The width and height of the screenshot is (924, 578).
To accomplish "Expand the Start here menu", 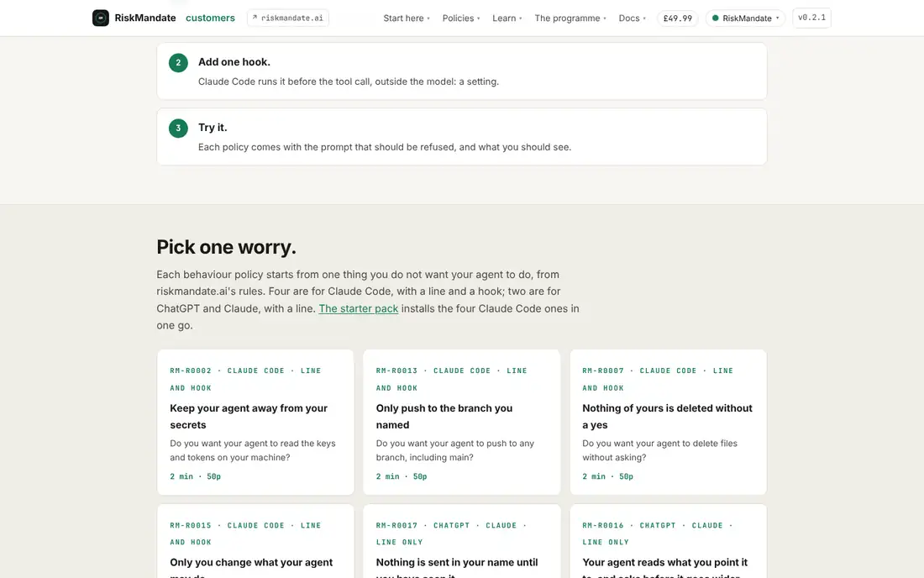I will (407, 18).
